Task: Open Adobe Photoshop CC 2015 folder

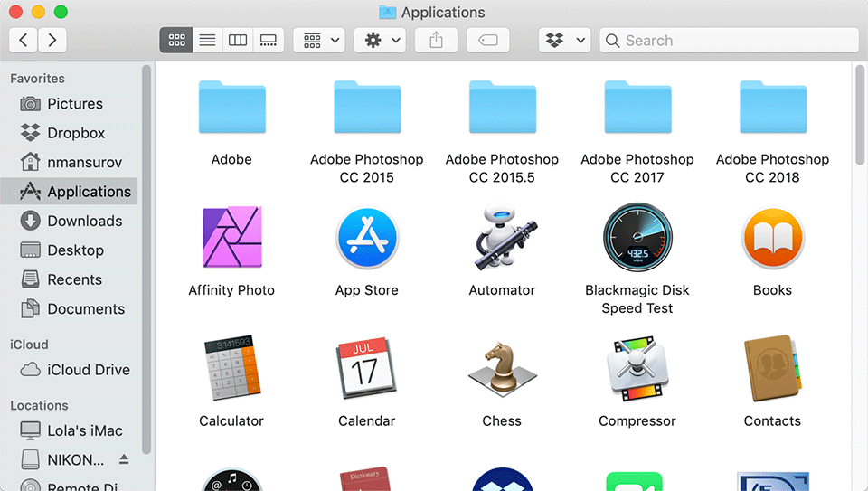Action: (x=367, y=107)
